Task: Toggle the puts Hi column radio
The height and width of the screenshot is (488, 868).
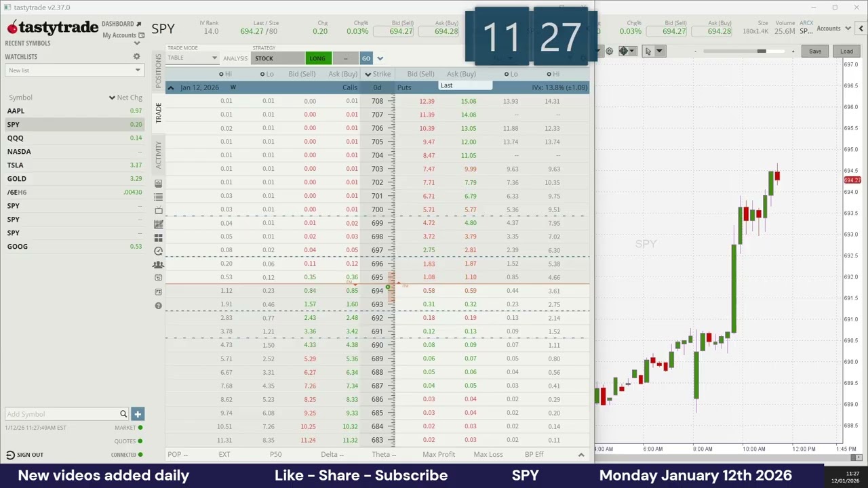Action: click(549, 74)
